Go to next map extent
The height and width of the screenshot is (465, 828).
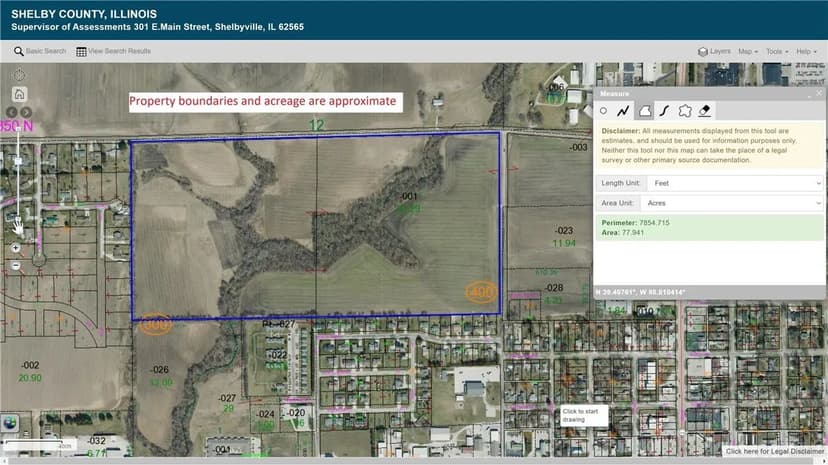coord(26,112)
